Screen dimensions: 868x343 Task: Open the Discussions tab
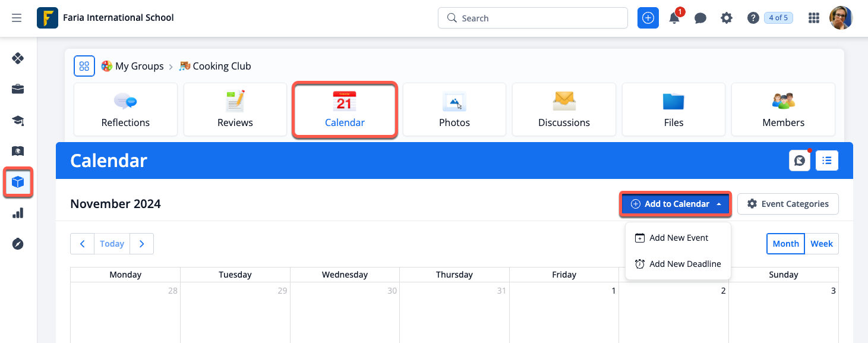(x=564, y=110)
